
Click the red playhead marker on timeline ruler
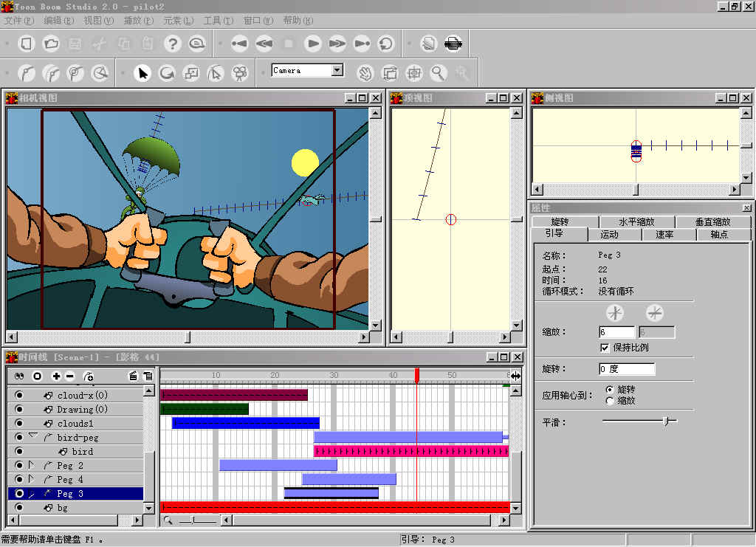417,376
